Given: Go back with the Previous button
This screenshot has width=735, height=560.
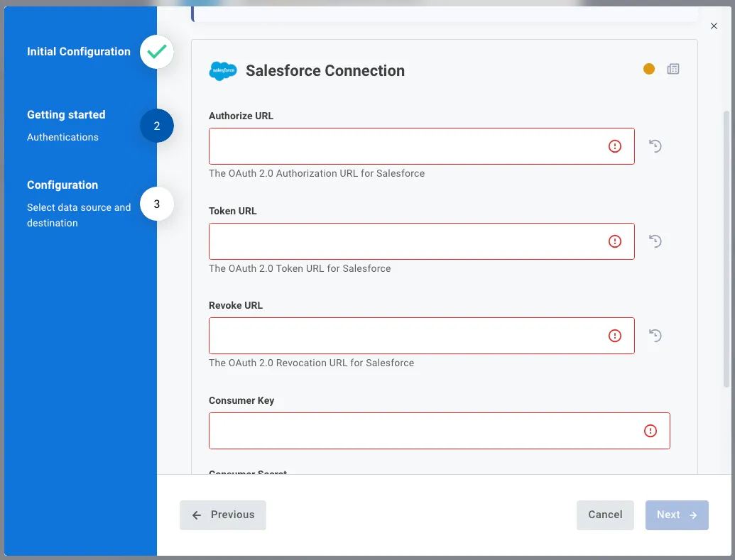Looking at the screenshot, I should [x=223, y=515].
